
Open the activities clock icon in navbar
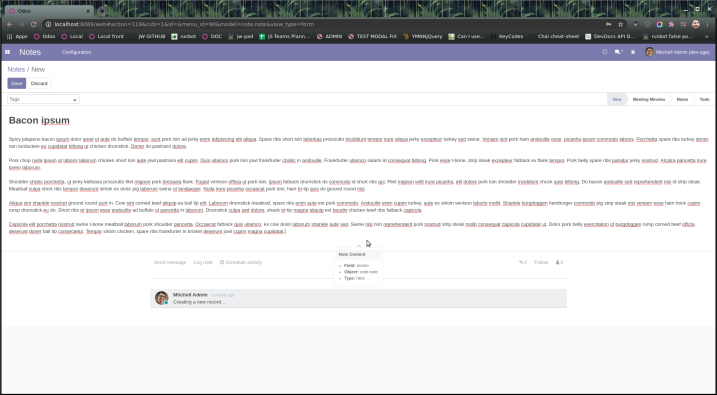pos(605,52)
